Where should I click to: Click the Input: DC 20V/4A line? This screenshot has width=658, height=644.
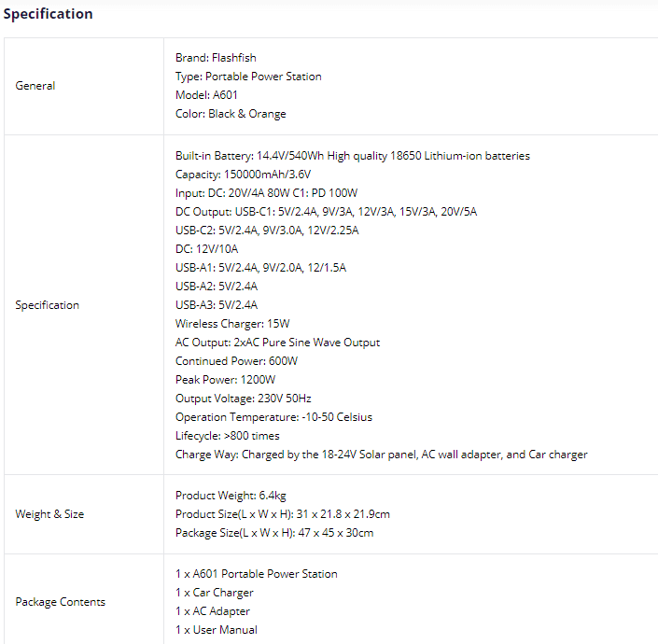267,193
